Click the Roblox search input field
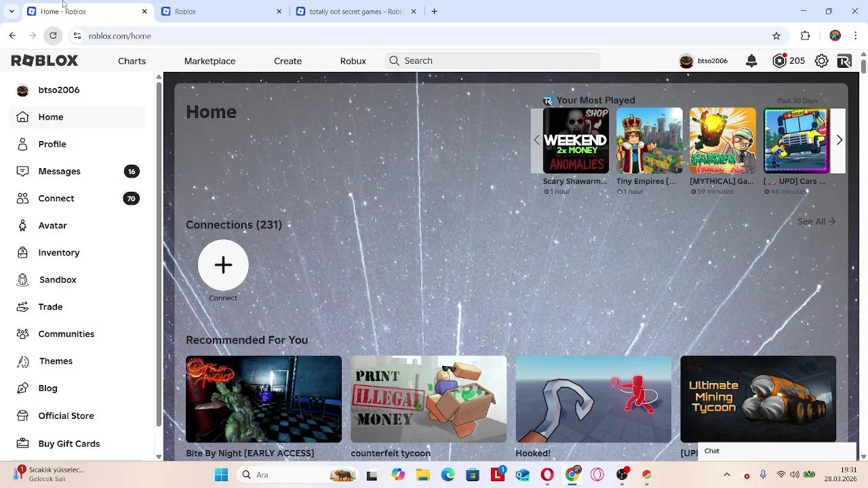This screenshot has width=868, height=488. pos(492,61)
